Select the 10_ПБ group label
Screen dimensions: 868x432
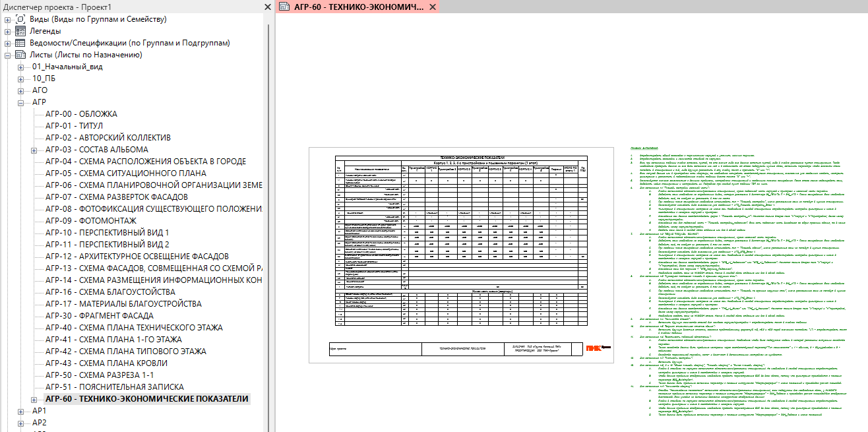44,78
